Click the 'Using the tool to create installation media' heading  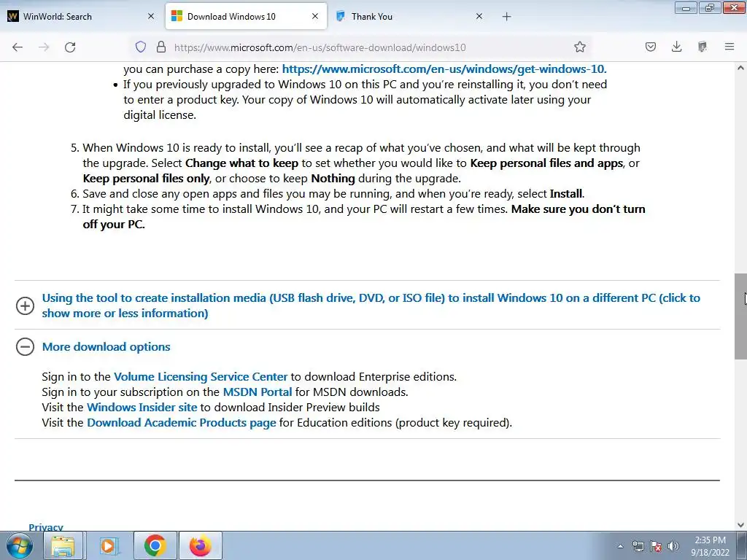(371, 306)
